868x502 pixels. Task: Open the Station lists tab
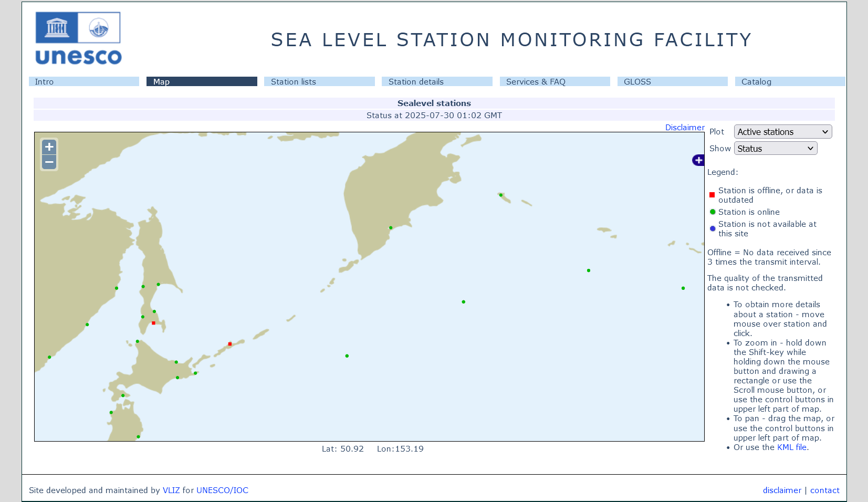click(x=319, y=81)
